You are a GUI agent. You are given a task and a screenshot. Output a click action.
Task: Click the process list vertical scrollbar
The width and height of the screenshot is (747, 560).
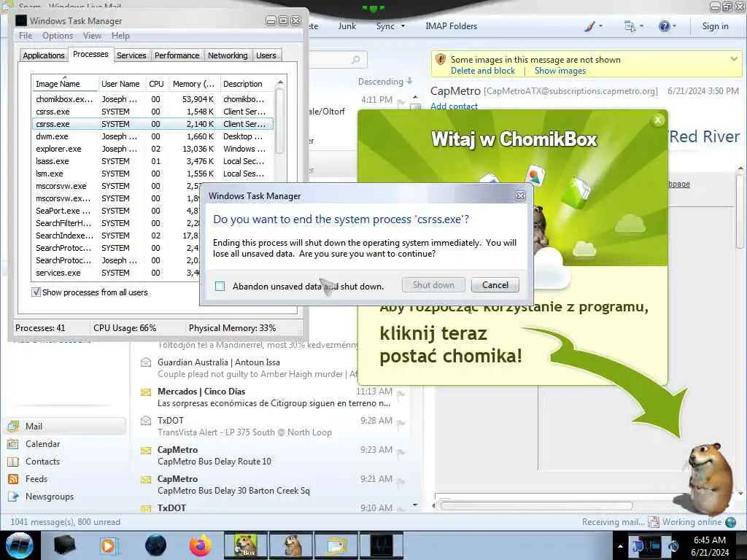point(280,120)
